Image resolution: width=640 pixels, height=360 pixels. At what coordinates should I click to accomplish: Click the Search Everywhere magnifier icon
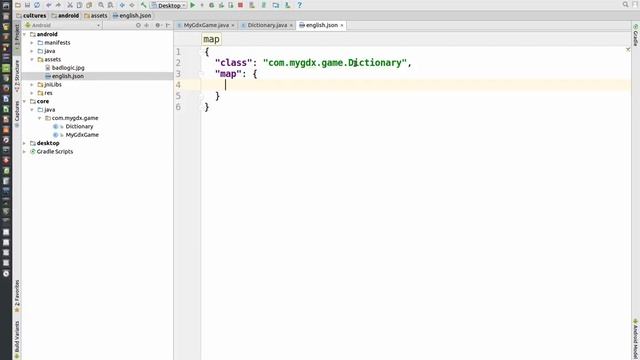pos(625,4)
